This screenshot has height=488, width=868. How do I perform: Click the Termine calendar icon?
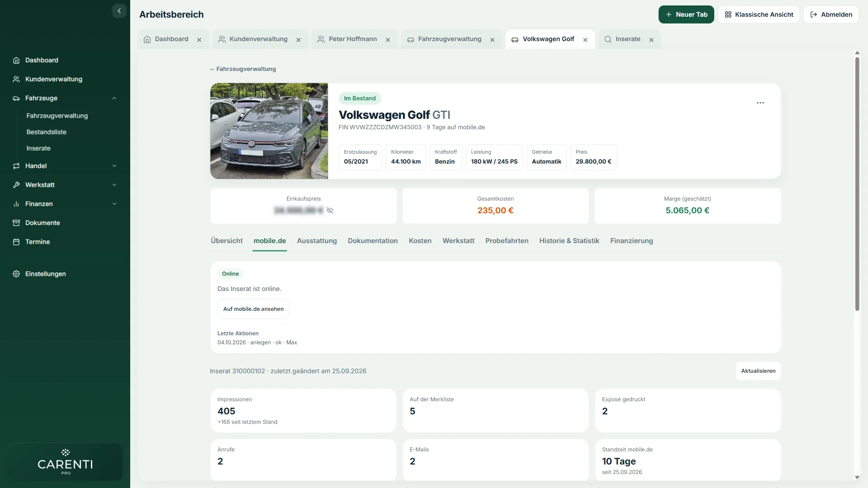(16, 242)
